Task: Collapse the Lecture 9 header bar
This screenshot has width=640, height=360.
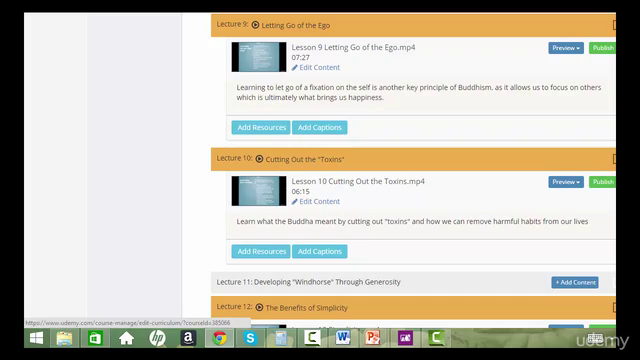Action: pyautogui.click(x=413, y=25)
